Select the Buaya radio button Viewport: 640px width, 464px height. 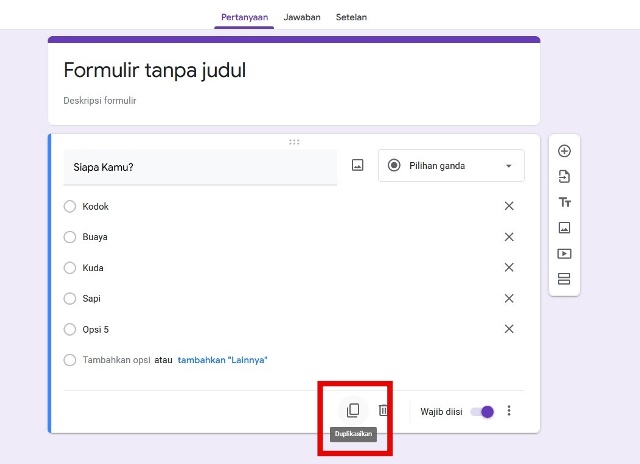click(x=70, y=237)
